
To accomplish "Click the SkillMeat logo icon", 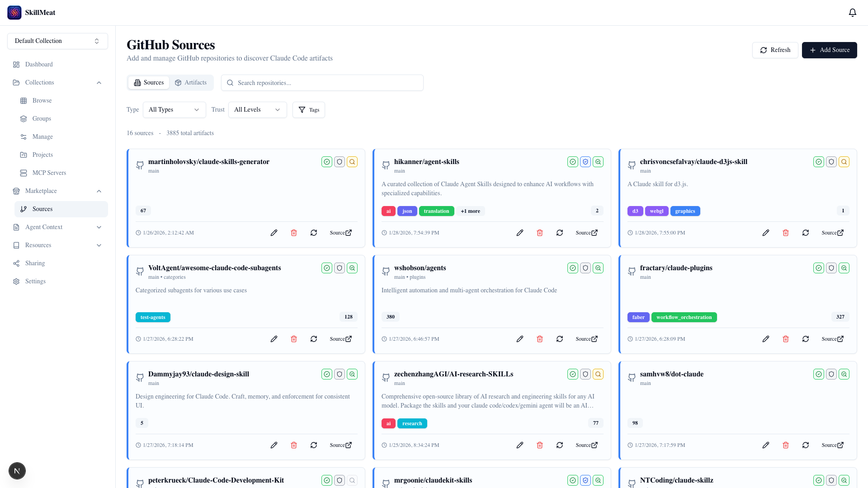I will [x=14, y=13].
